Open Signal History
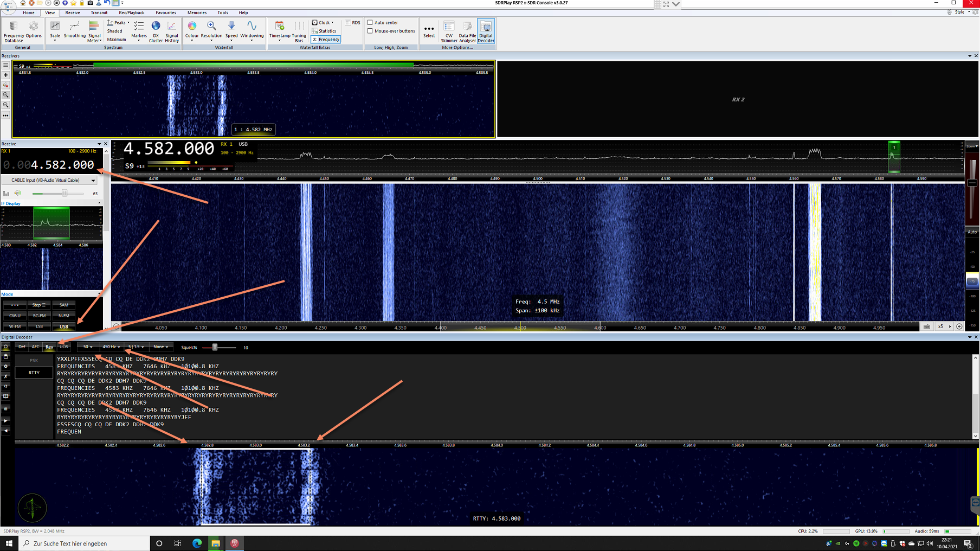 172,31
